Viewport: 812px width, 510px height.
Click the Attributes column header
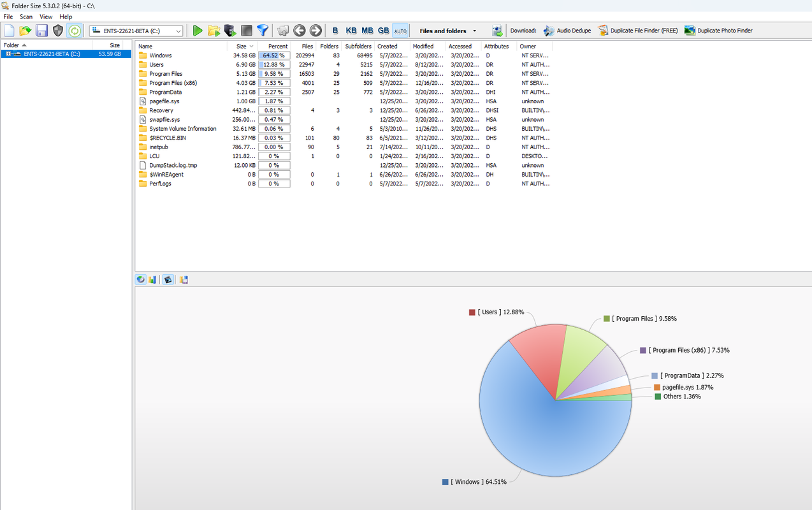click(x=499, y=46)
